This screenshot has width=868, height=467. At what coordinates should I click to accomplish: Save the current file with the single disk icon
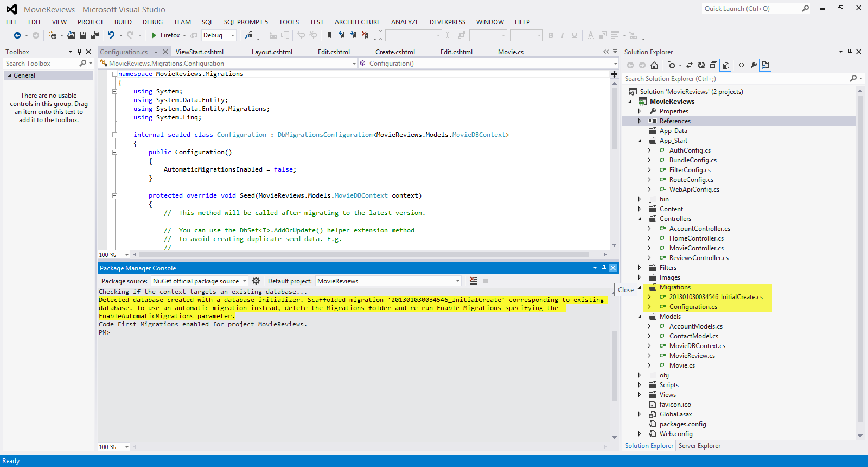[x=83, y=35]
